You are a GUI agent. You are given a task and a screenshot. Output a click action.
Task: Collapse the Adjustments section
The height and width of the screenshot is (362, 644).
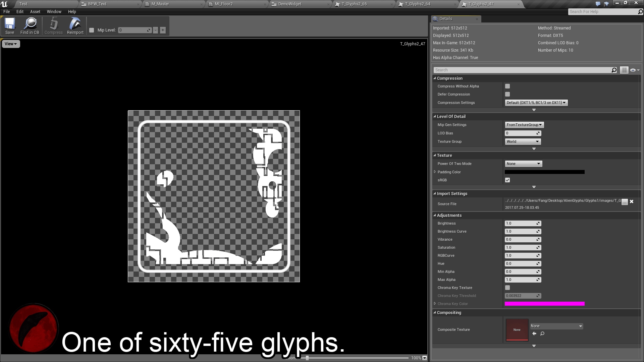pos(435,215)
